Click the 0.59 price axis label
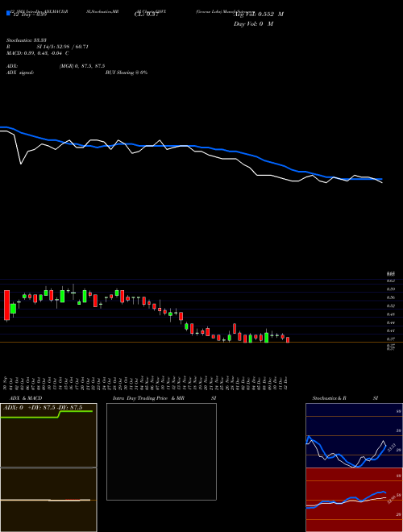Viewport: 403px width, 532px height. coord(391,289)
